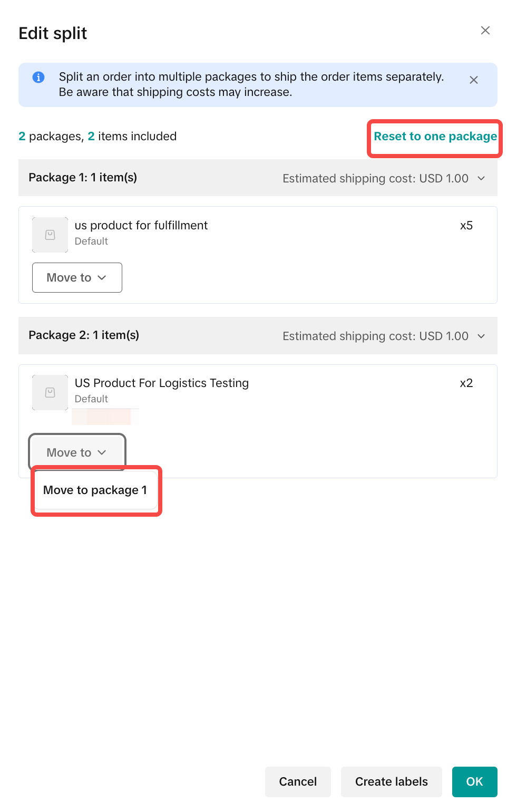
Task: Click Reset to one package link
Action: [435, 137]
